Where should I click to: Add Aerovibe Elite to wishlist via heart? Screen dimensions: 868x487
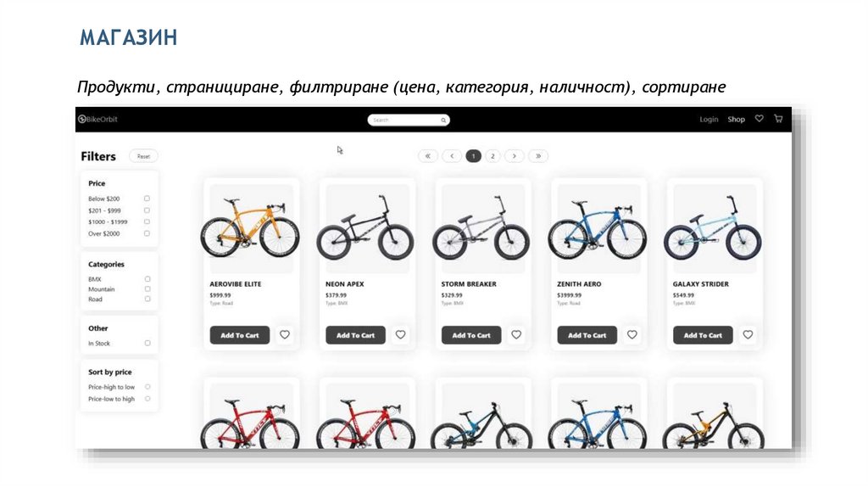[x=285, y=334]
